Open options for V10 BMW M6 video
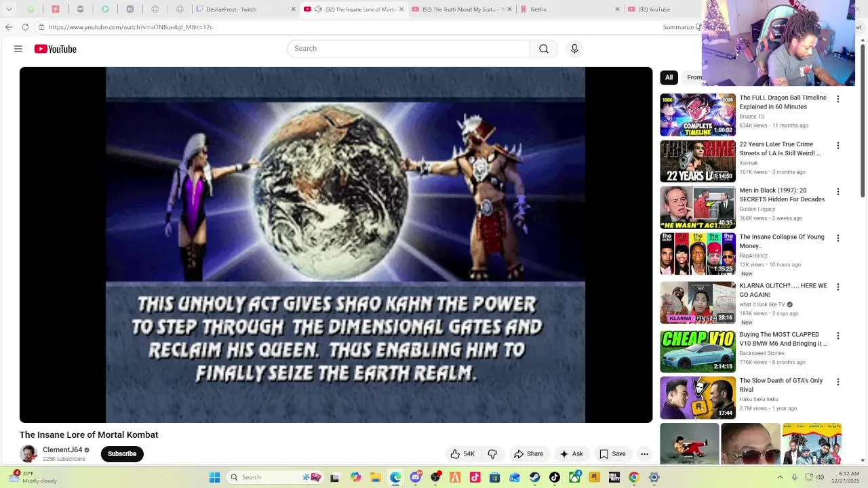This screenshot has height=488, width=868. click(x=838, y=335)
